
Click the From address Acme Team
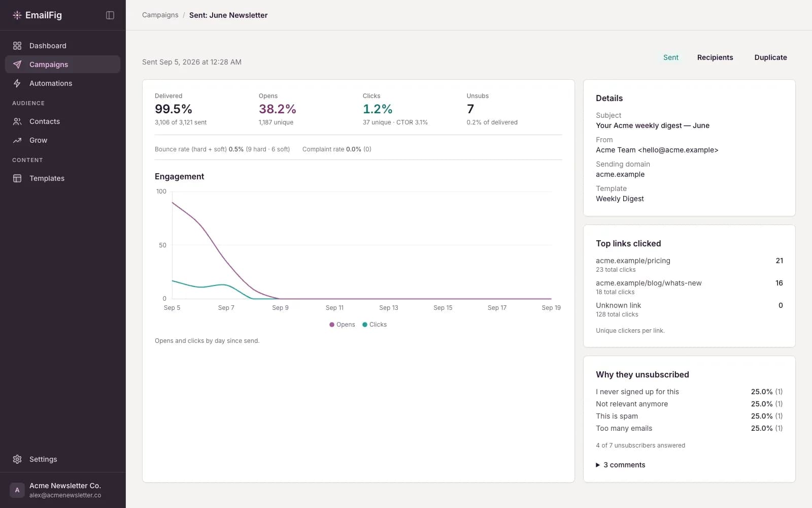point(657,150)
